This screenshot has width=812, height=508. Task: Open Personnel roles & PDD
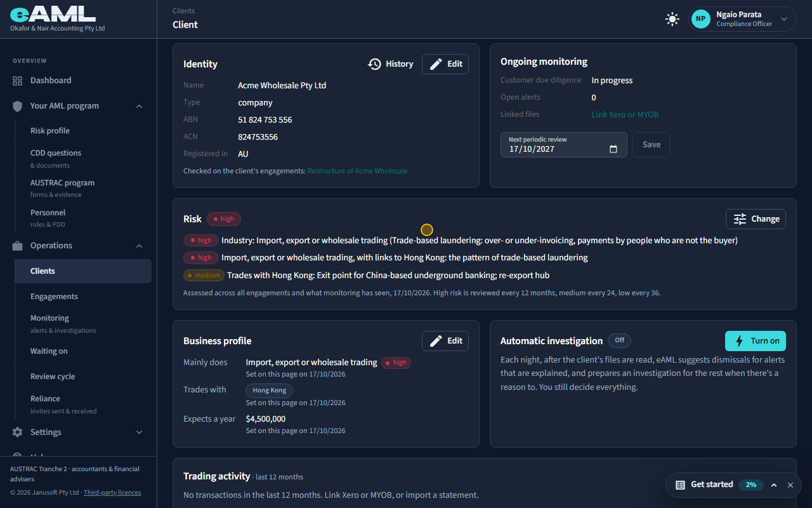click(83, 218)
